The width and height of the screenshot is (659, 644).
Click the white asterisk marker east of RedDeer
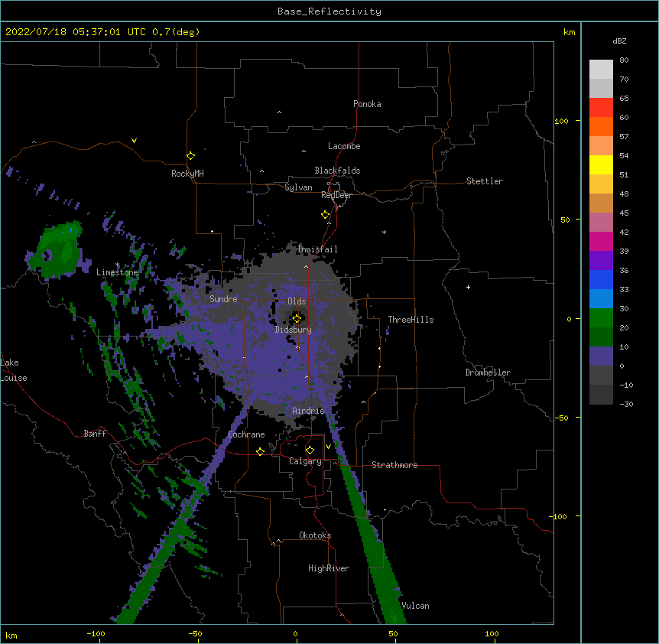tap(384, 232)
